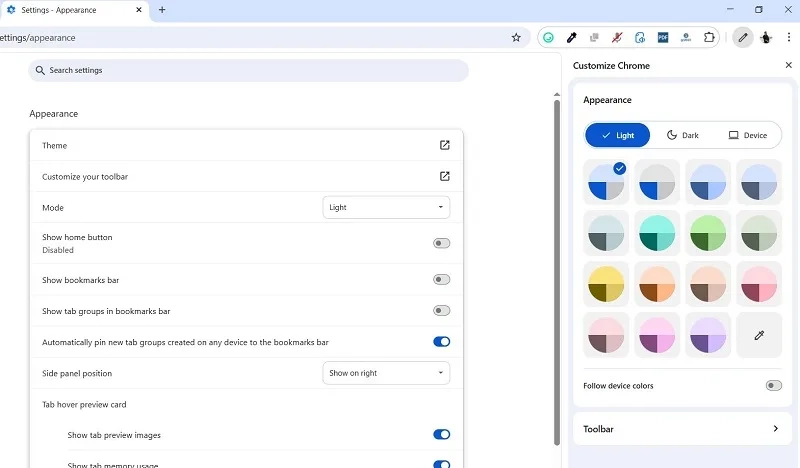Disable automatically pin new tab groups switch
800x468 pixels.
point(441,341)
